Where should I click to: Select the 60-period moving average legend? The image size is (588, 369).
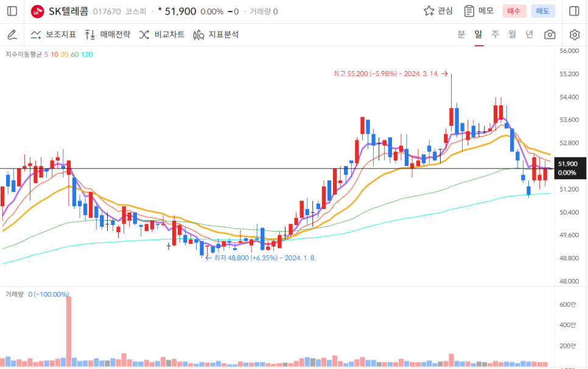[x=75, y=54]
